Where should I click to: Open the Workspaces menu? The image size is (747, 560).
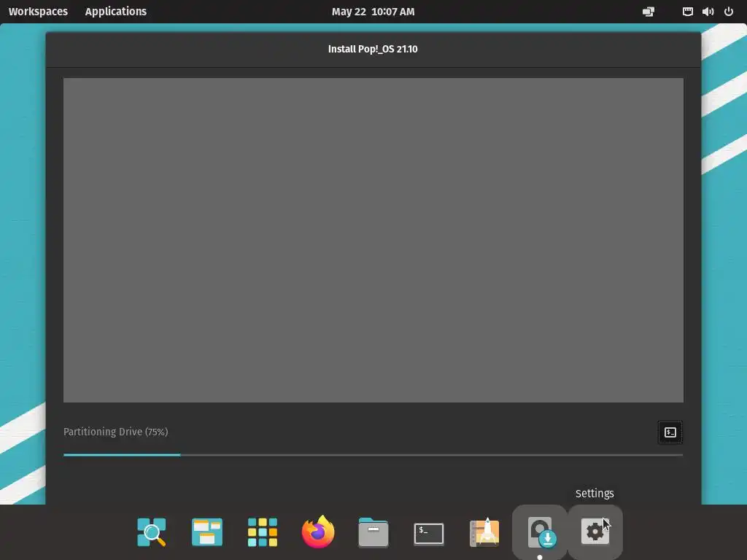point(38,12)
